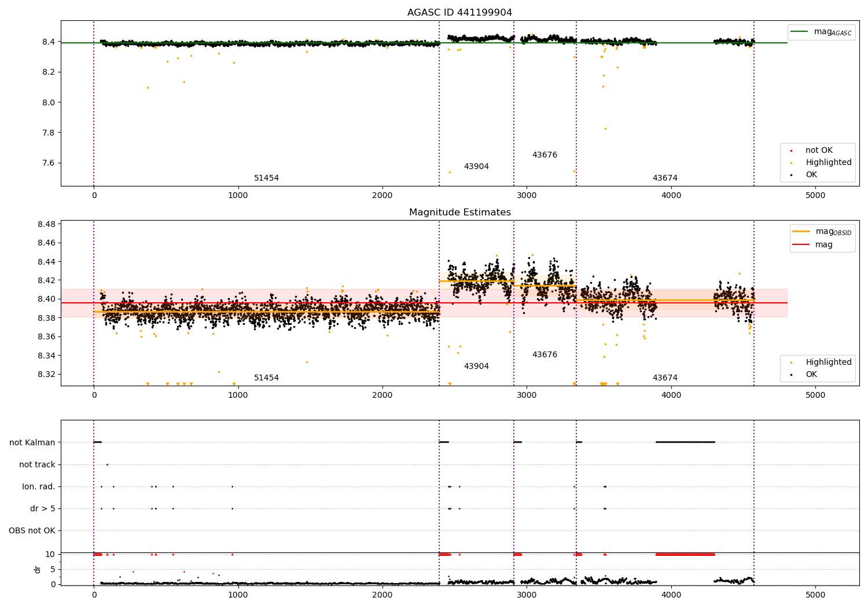
Task: Click x-axis tick 2000 under the bottom plot
Action: click(x=382, y=594)
